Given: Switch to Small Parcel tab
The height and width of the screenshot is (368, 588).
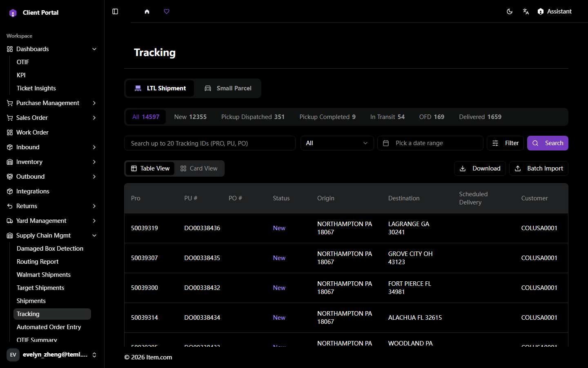Looking at the screenshot, I should coord(228,88).
